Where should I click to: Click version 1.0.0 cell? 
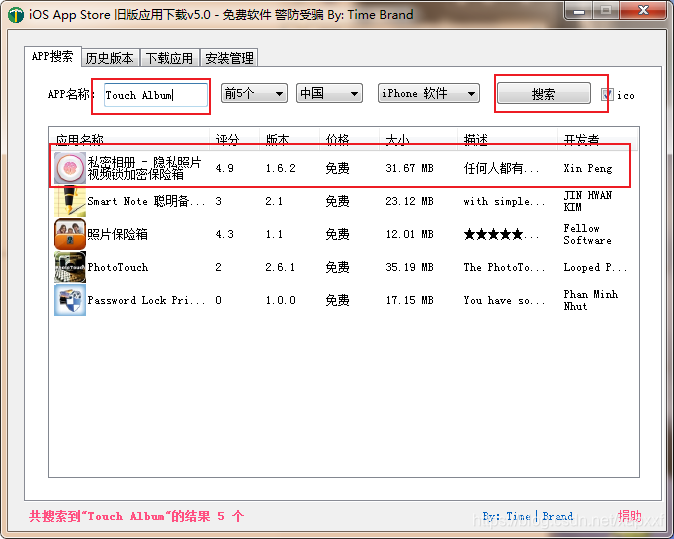[x=280, y=300]
